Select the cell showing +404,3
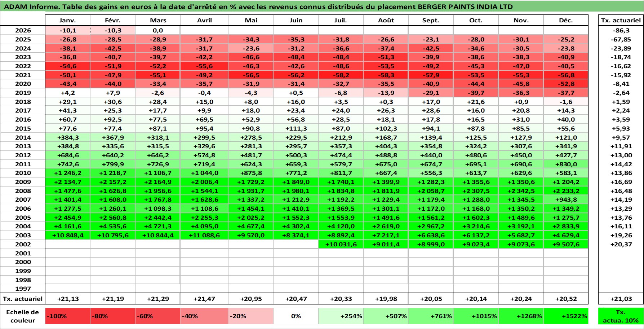This screenshot has height=329, width=644. (x=386, y=146)
